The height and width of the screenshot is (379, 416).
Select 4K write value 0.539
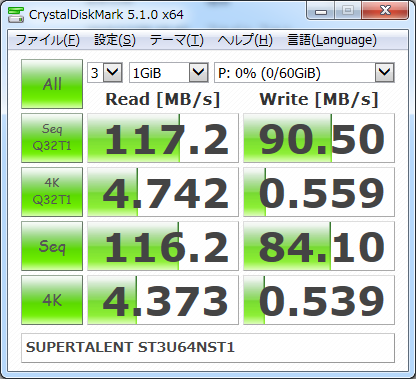[319, 300]
